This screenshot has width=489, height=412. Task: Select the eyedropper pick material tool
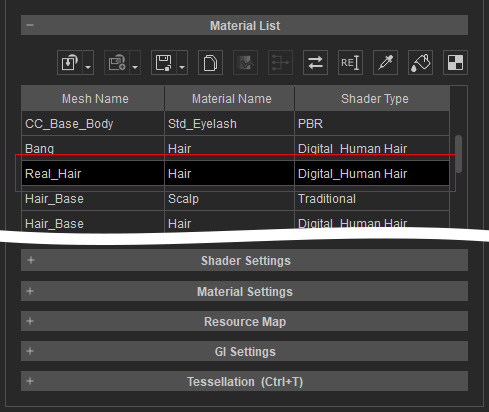[x=385, y=63]
